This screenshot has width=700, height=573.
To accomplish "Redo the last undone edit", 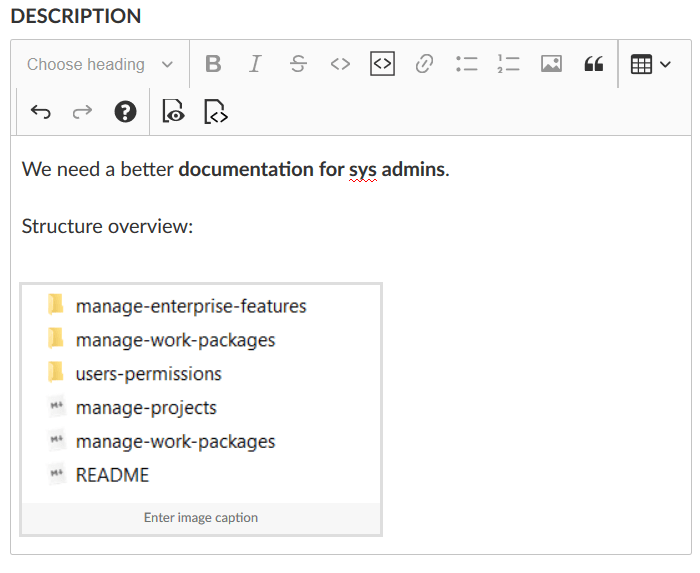I will point(82,112).
